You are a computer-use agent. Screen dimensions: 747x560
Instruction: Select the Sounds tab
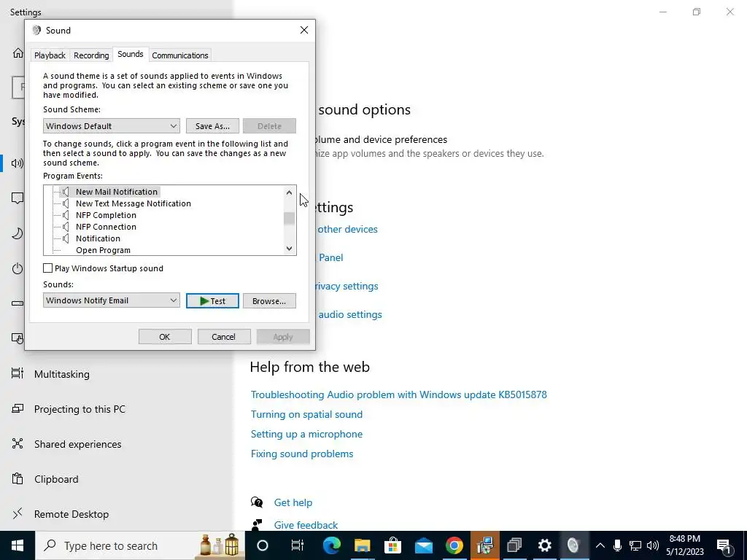(x=131, y=54)
